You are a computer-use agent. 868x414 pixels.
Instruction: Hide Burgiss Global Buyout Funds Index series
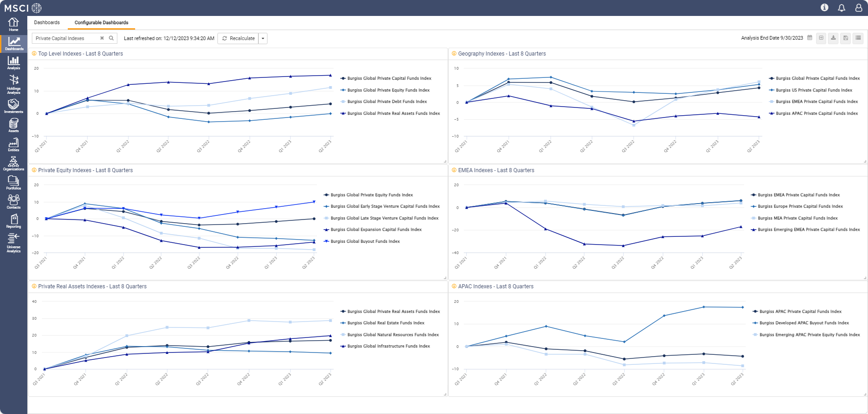(x=365, y=241)
